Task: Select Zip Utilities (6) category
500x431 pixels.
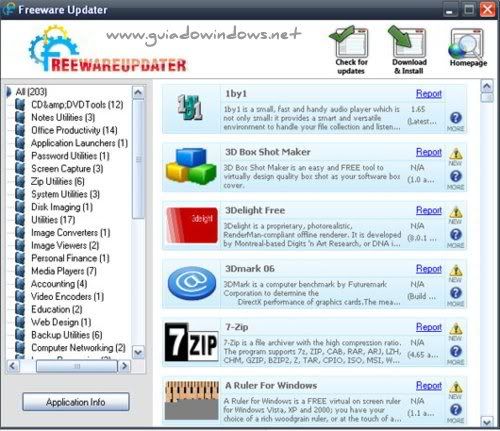Action: pyautogui.click(x=57, y=181)
